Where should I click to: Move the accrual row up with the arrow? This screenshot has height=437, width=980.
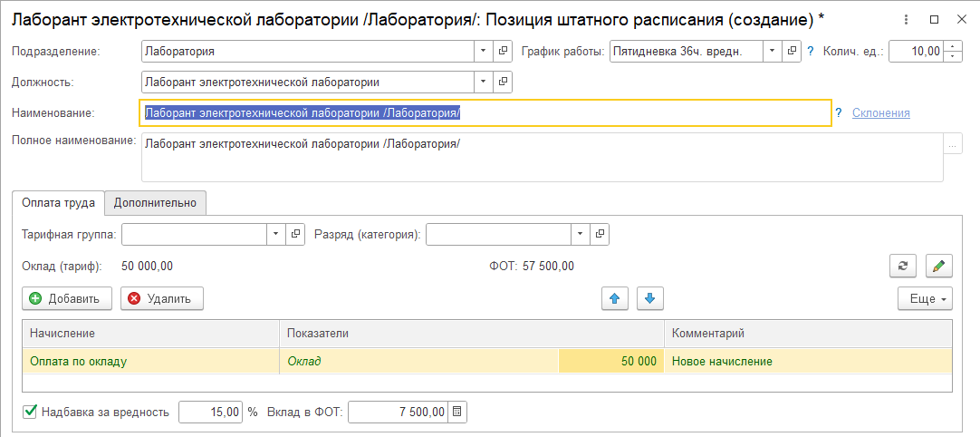(x=614, y=298)
